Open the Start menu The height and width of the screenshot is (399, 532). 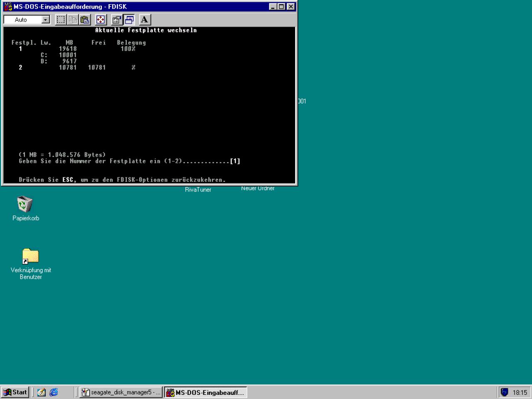(15, 392)
